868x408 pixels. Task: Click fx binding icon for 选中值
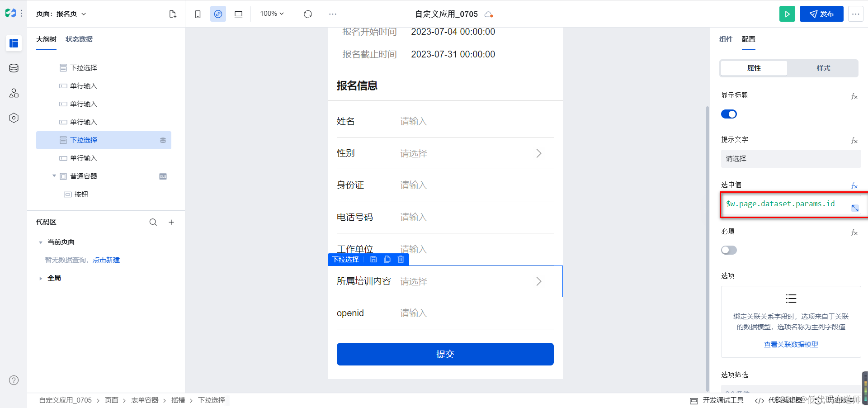click(x=854, y=186)
